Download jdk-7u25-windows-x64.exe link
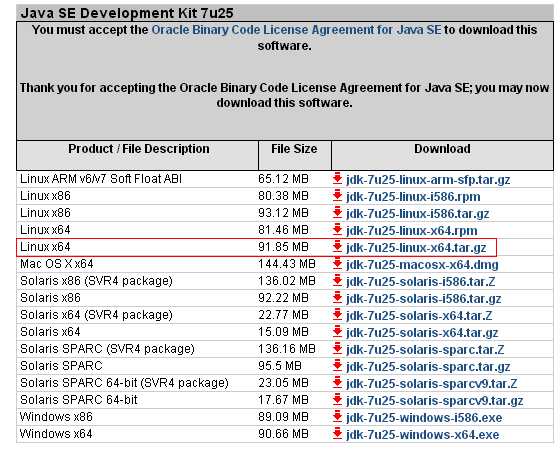This screenshot has height=451, width=560. 422,435
